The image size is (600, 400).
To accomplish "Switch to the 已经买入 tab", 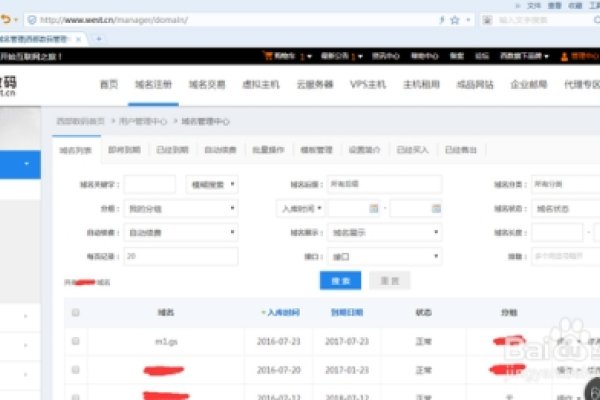I will pos(412,150).
